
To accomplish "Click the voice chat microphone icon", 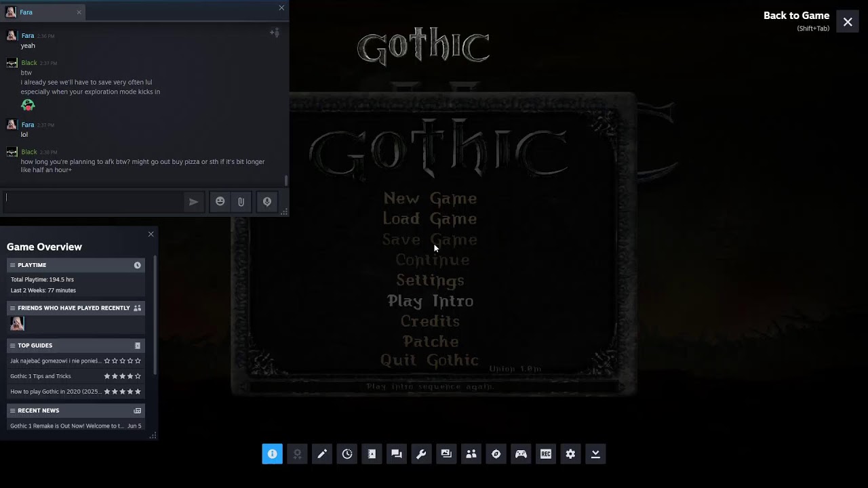I will 267,201.
